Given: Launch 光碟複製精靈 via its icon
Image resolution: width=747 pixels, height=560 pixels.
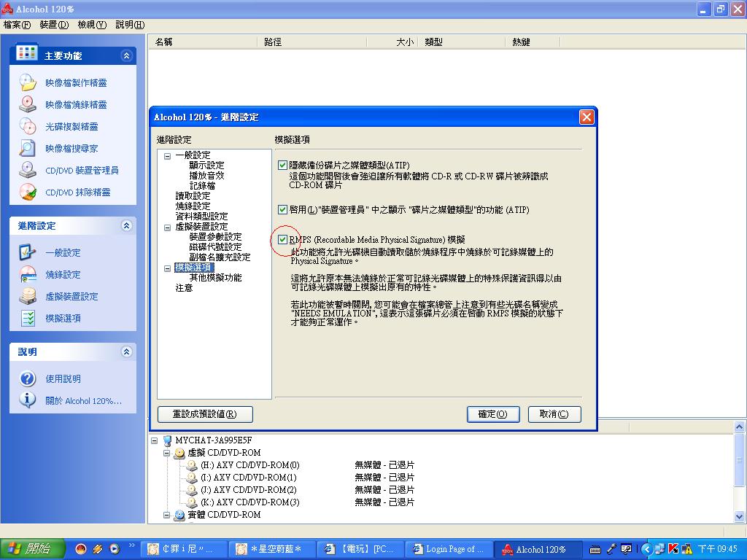Looking at the screenshot, I should [x=28, y=127].
